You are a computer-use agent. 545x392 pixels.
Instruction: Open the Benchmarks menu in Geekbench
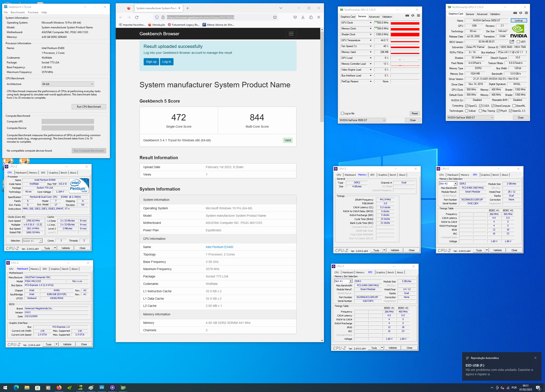click(x=18, y=12)
